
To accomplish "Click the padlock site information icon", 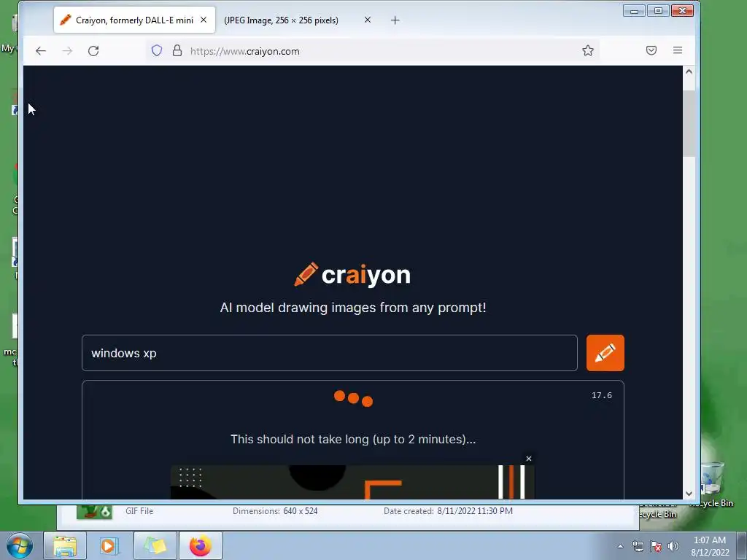I will pyautogui.click(x=177, y=50).
